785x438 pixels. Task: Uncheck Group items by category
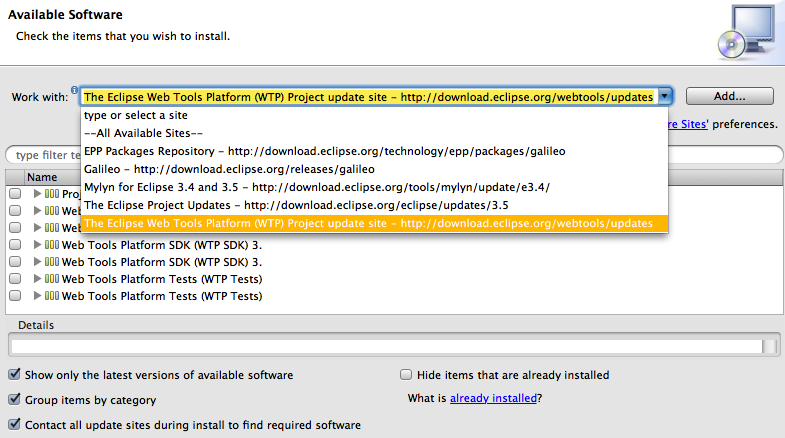(15, 399)
